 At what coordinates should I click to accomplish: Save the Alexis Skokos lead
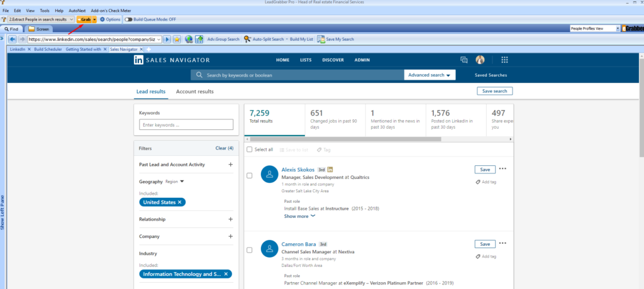pos(485,170)
